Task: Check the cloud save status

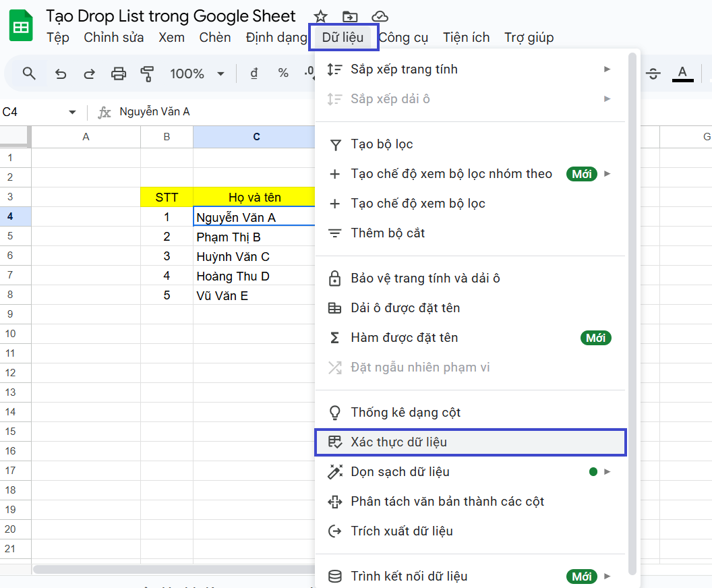Action: pyautogui.click(x=380, y=16)
